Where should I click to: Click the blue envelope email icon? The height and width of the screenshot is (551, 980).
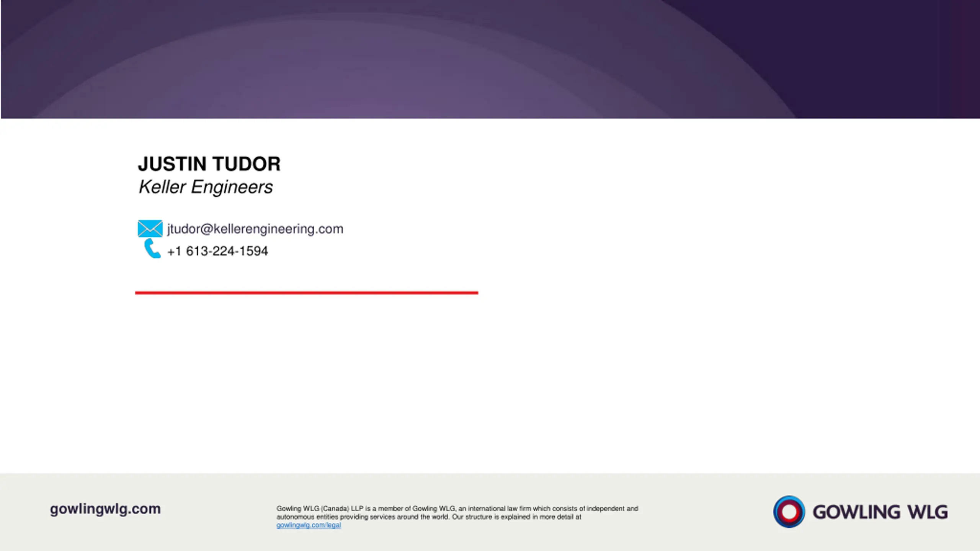click(150, 229)
